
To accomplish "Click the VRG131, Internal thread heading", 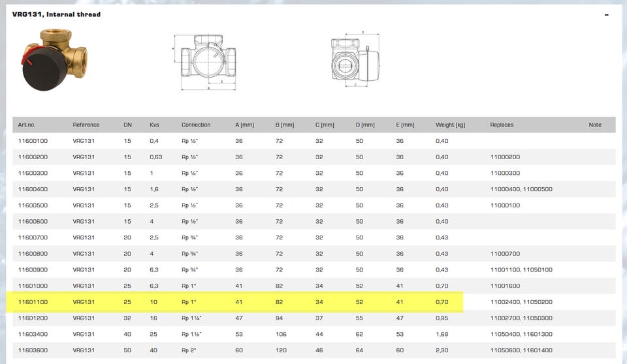I will pos(56,14).
